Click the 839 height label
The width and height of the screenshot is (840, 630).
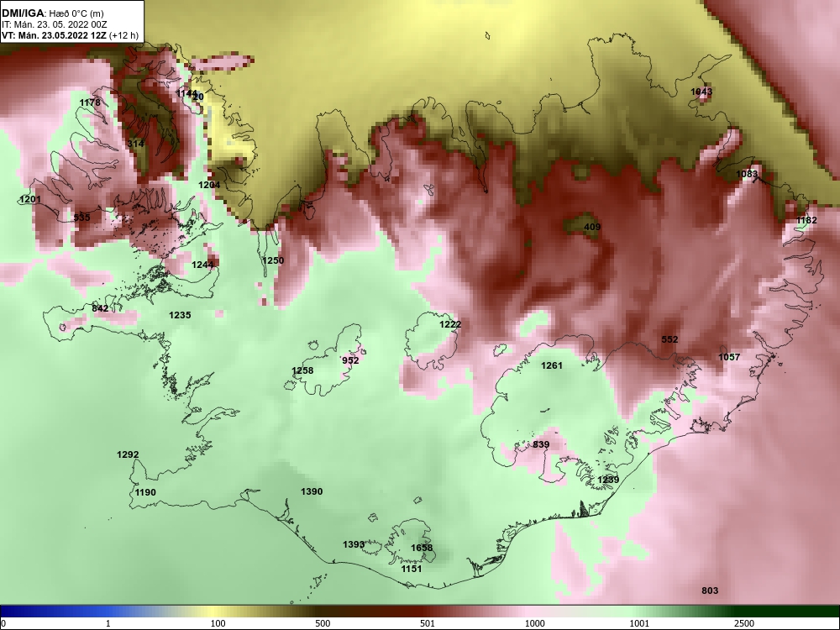click(541, 444)
